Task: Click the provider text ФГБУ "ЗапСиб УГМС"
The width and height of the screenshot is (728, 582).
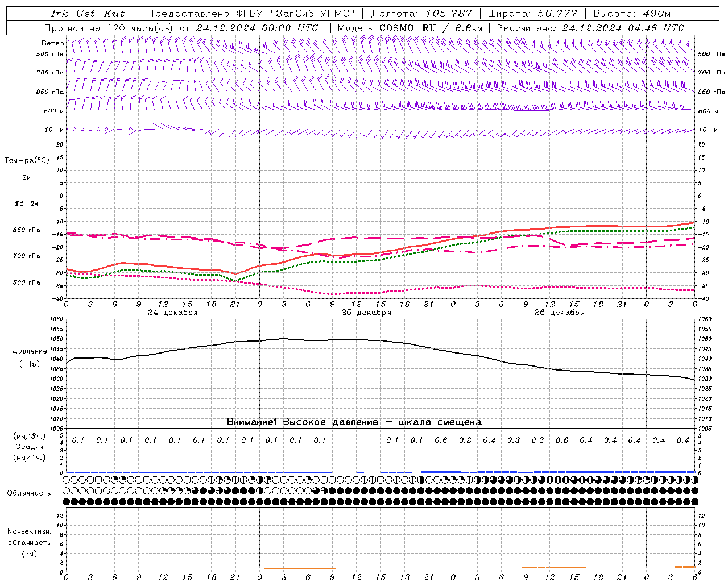Action: pos(295,14)
